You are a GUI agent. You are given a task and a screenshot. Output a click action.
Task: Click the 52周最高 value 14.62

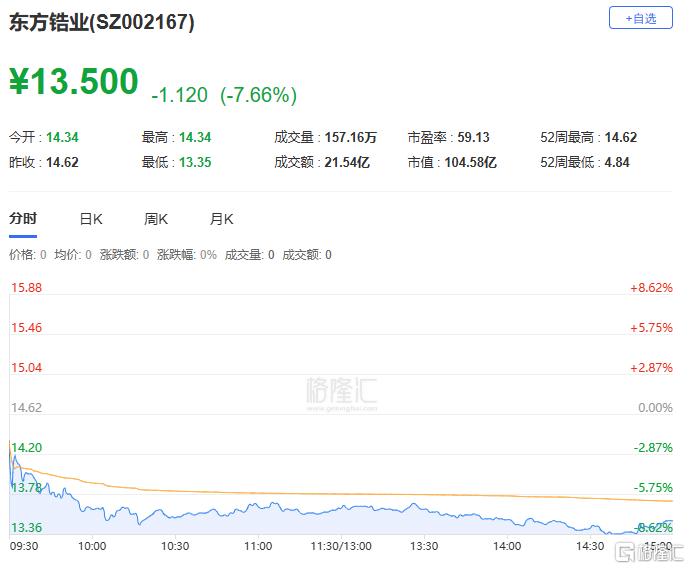[x=621, y=137]
